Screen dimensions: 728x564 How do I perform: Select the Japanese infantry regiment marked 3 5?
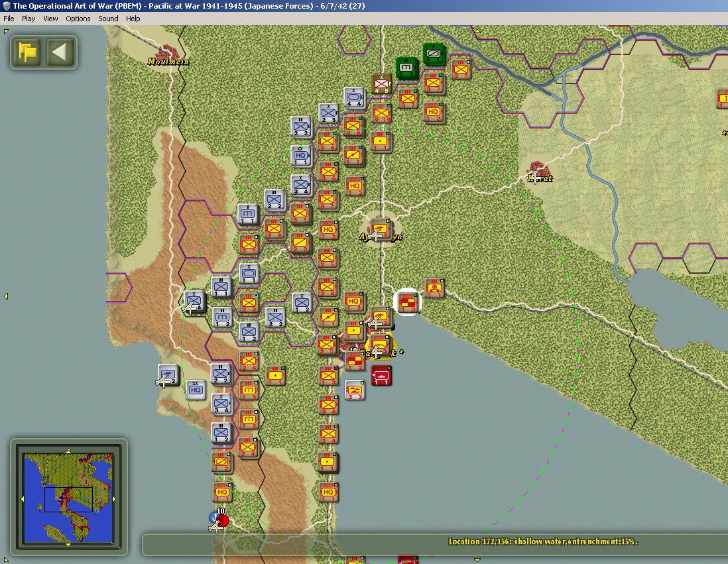coord(300,213)
